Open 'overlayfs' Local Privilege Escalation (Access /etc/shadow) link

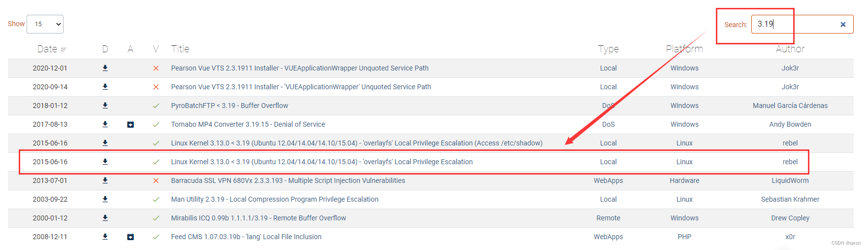pyautogui.click(x=356, y=143)
